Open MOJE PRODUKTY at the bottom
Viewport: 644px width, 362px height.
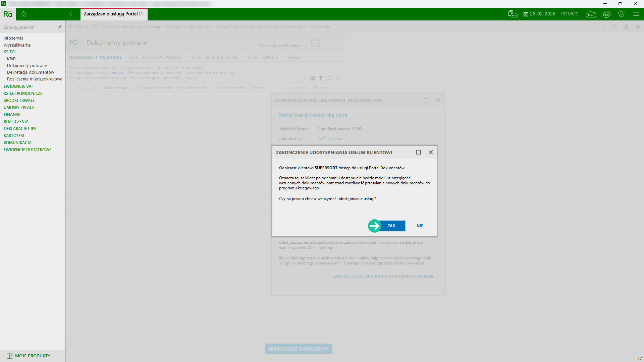point(32,356)
